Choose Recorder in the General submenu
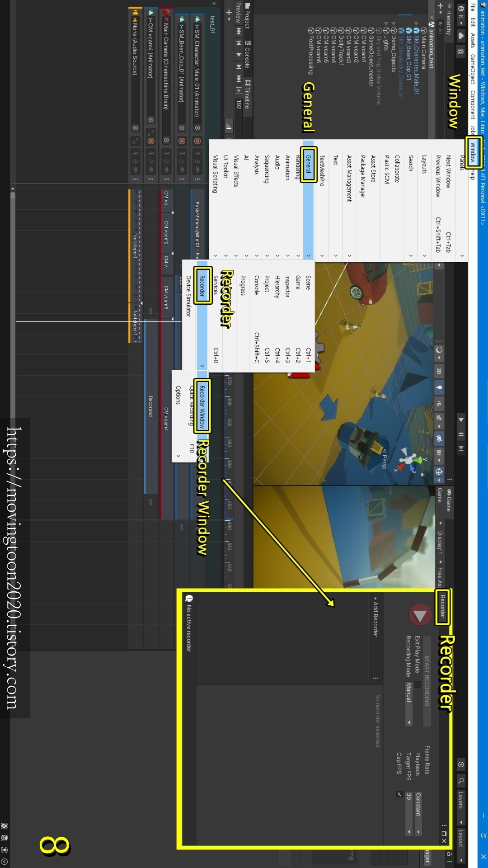This screenshot has width=488, height=868. click(x=202, y=316)
